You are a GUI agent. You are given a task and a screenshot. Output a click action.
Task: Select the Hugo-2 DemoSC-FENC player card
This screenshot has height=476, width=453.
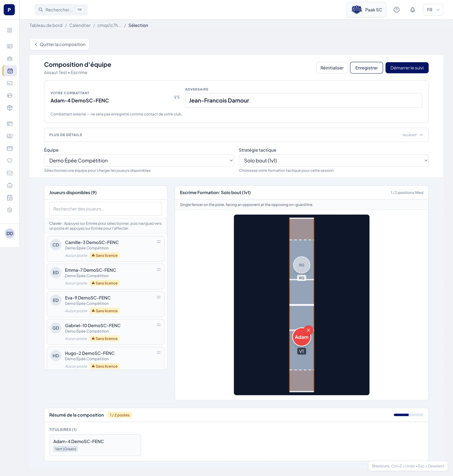coord(105,358)
